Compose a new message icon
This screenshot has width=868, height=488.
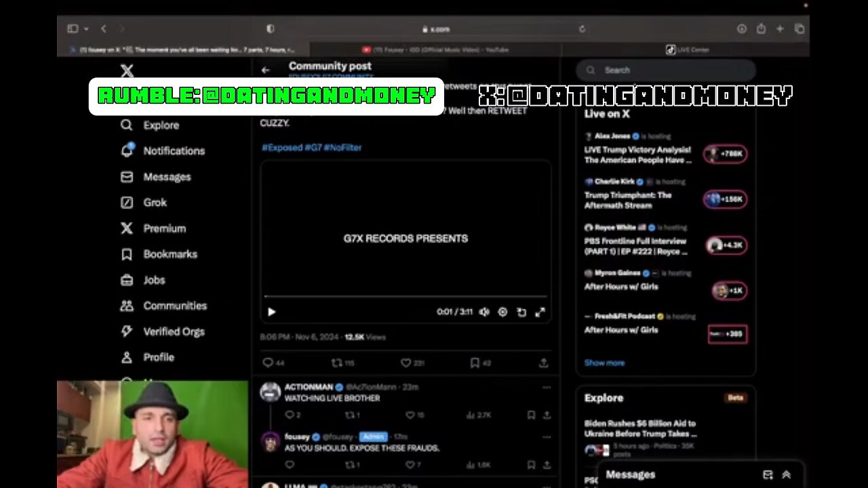(768, 474)
